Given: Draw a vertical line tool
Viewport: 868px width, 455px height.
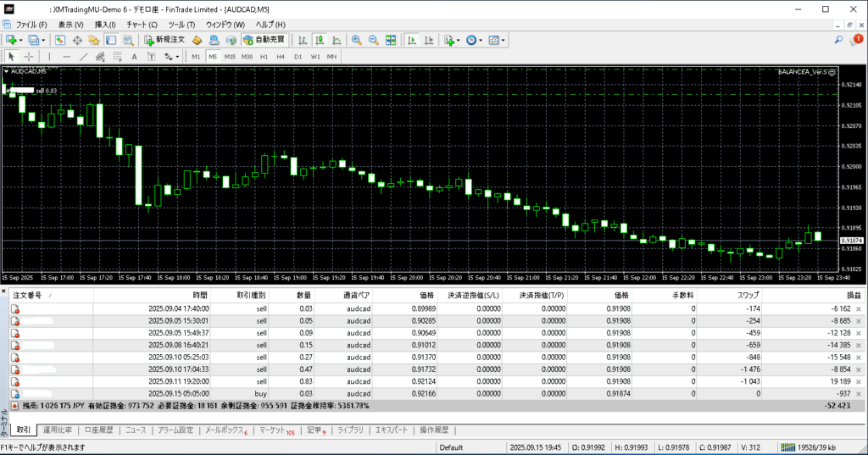Looking at the screenshot, I should (x=49, y=57).
